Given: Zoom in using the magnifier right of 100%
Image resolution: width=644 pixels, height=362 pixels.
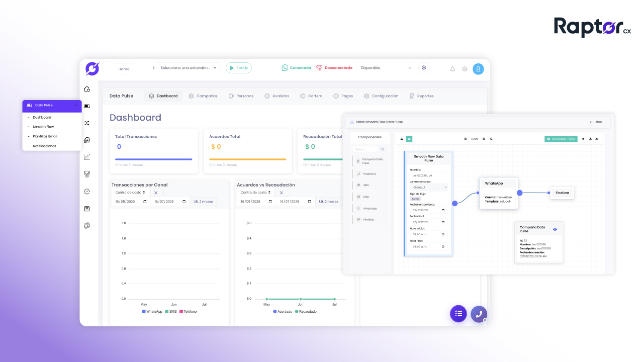Looking at the screenshot, I should [484, 139].
